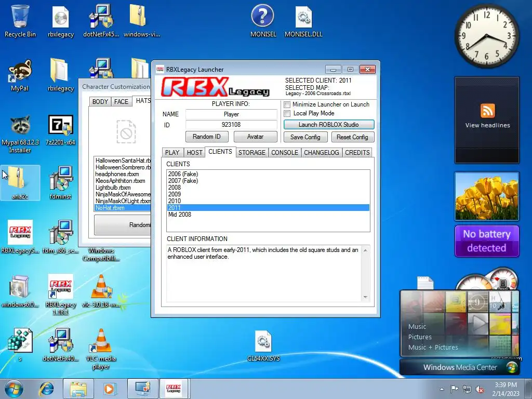Click the Reset Config button
This screenshot has height=399, width=532.
pyautogui.click(x=353, y=137)
